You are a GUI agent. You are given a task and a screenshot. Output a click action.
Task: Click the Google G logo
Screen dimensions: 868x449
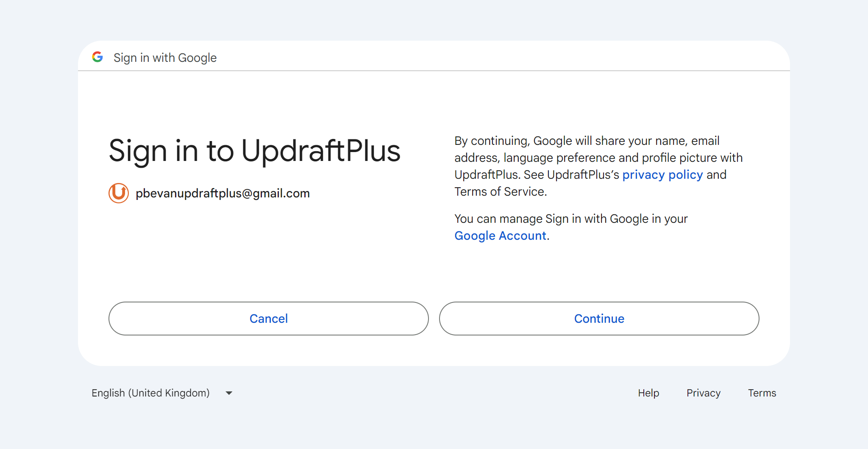click(x=97, y=57)
